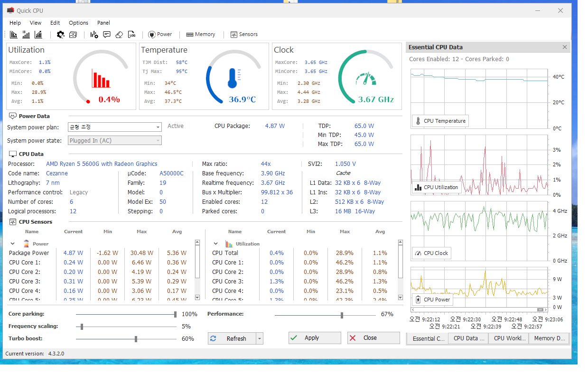Click the battery icon beside Power sensors header
The width and height of the screenshot is (588, 373).
pyautogui.click(x=26, y=244)
